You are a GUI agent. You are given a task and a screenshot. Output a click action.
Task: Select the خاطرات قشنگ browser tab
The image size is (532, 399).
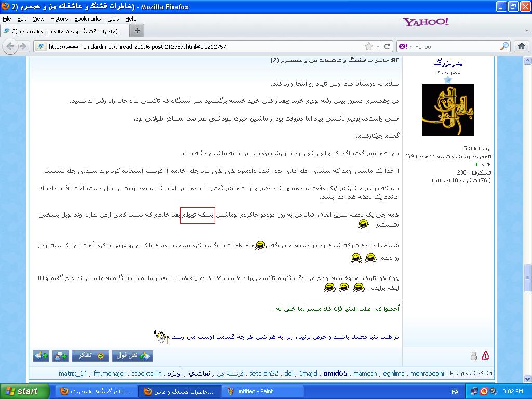(64, 31)
